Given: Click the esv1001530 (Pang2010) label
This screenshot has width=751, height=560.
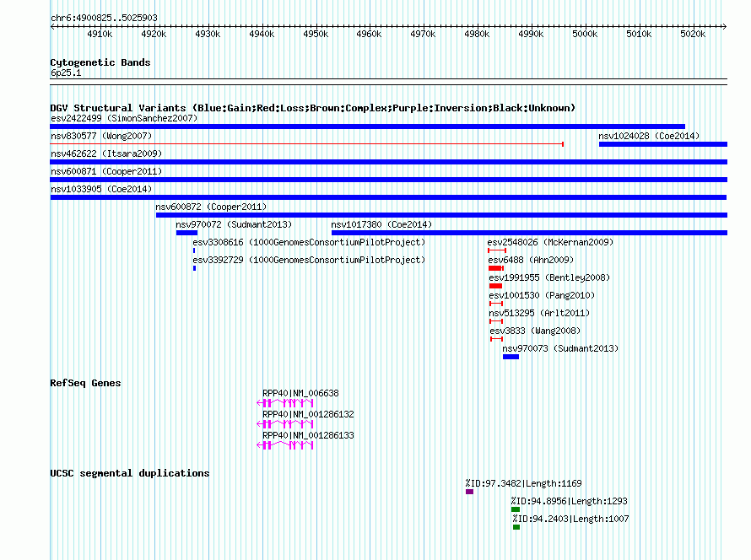Looking at the screenshot, I should [x=542, y=295].
